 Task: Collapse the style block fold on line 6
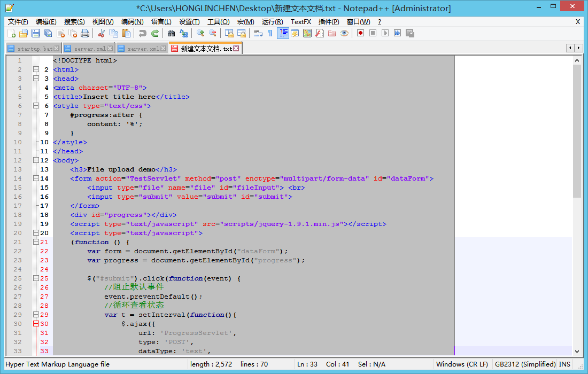pos(36,106)
